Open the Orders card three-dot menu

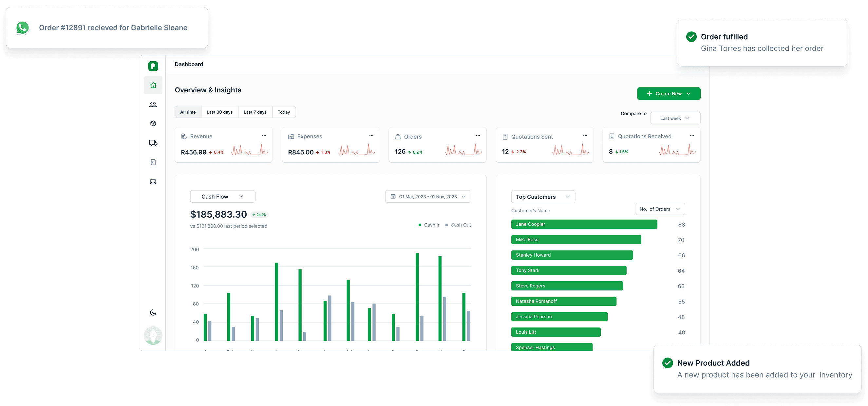tap(478, 136)
